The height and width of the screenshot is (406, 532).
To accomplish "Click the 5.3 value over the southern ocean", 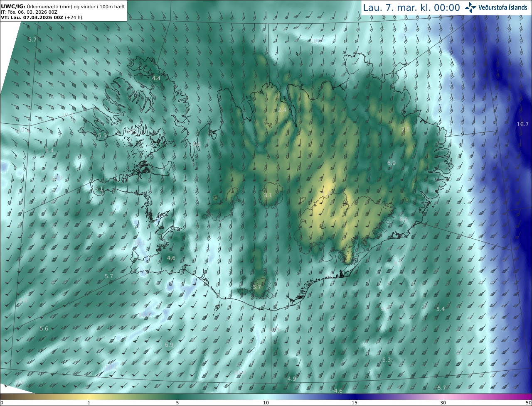I will tap(387, 360).
